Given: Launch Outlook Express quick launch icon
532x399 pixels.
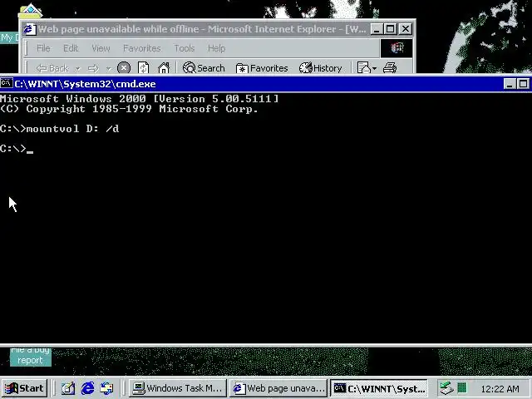Looking at the screenshot, I should pos(107,388).
